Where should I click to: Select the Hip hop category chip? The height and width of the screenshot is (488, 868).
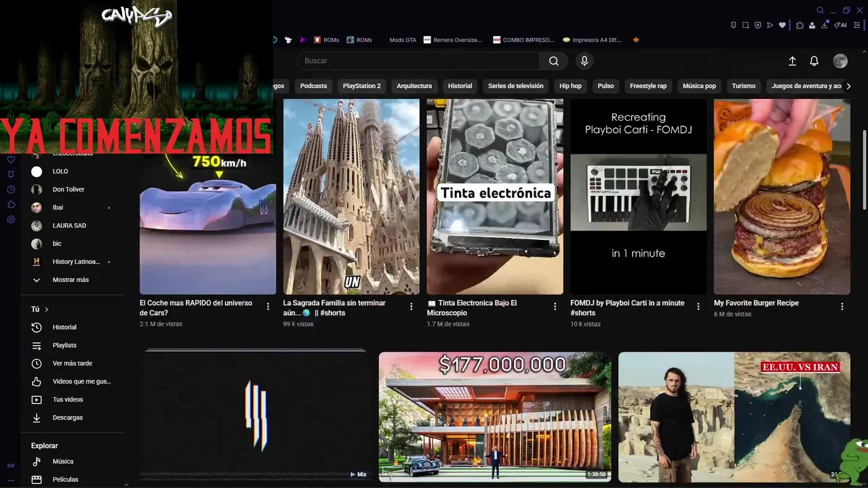pos(570,86)
